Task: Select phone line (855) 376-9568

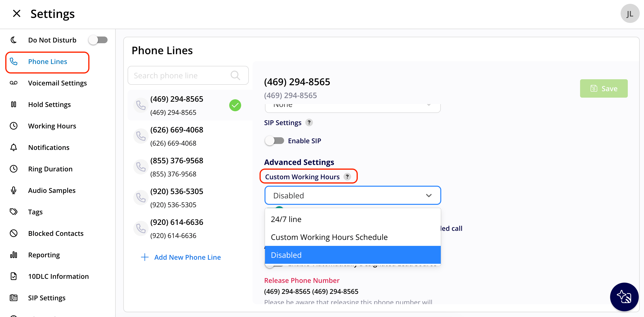Action: click(190, 167)
